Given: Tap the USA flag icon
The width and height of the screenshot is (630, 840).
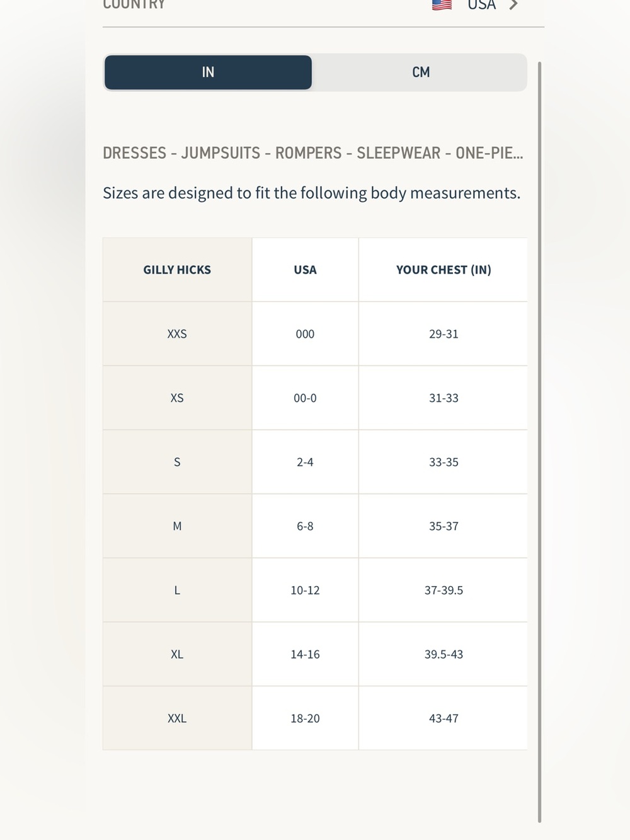Looking at the screenshot, I should pos(442,5).
